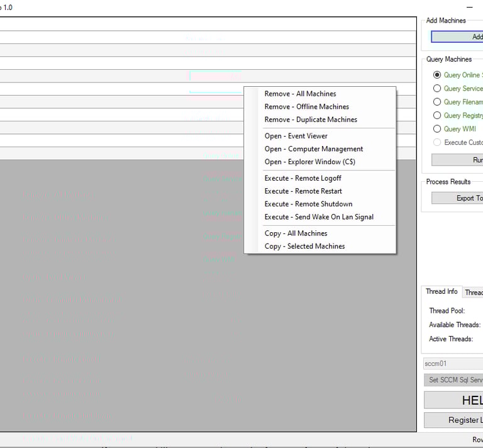483x448 pixels.
Task: Switch to the second Thread tab
Action: pos(473,293)
